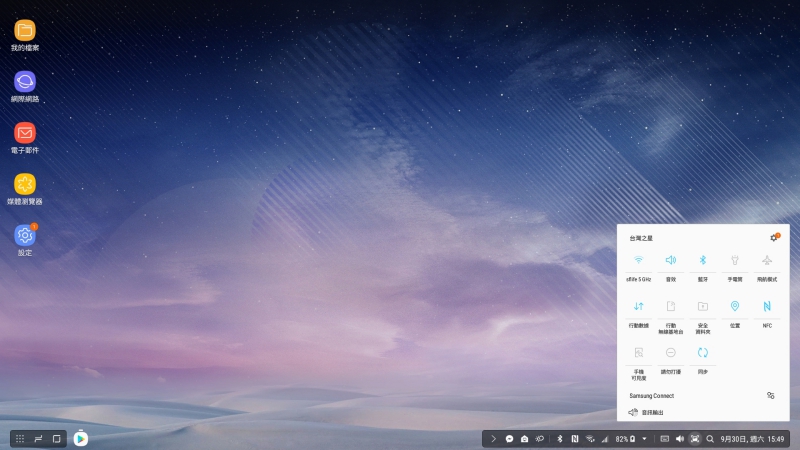The height and width of the screenshot is (450, 800).
Task: Click the recent apps icon in taskbar
Action: coord(38,439)
